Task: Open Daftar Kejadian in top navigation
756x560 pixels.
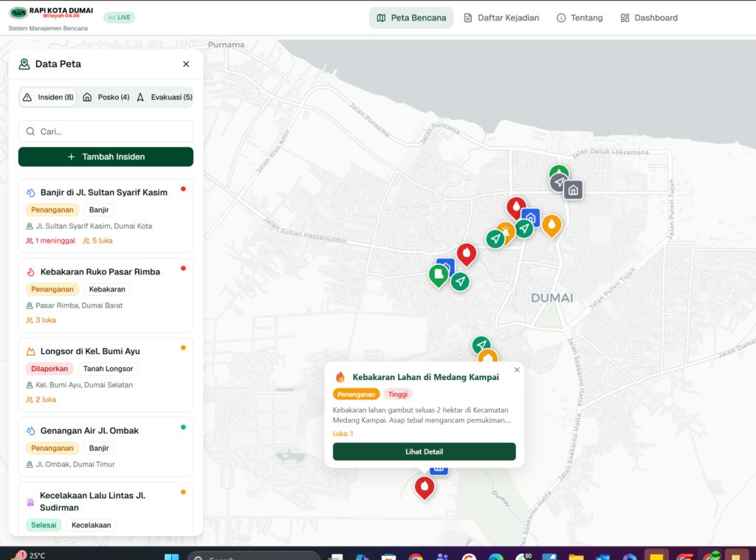Action: 501,18
